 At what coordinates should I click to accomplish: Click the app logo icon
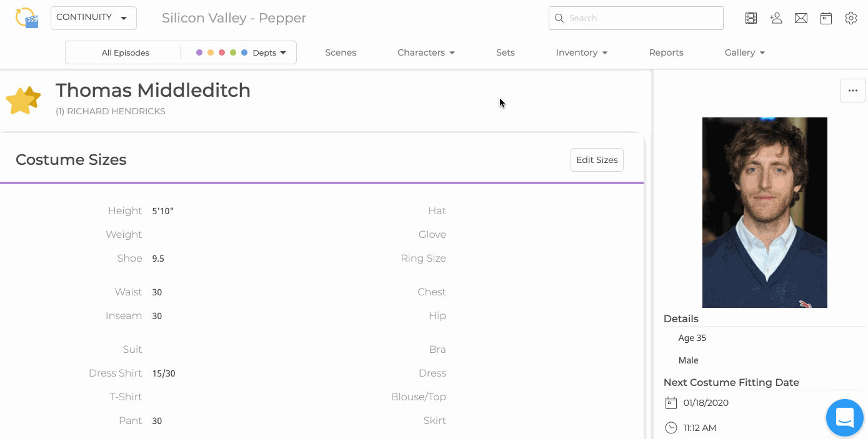coord(27,17)
